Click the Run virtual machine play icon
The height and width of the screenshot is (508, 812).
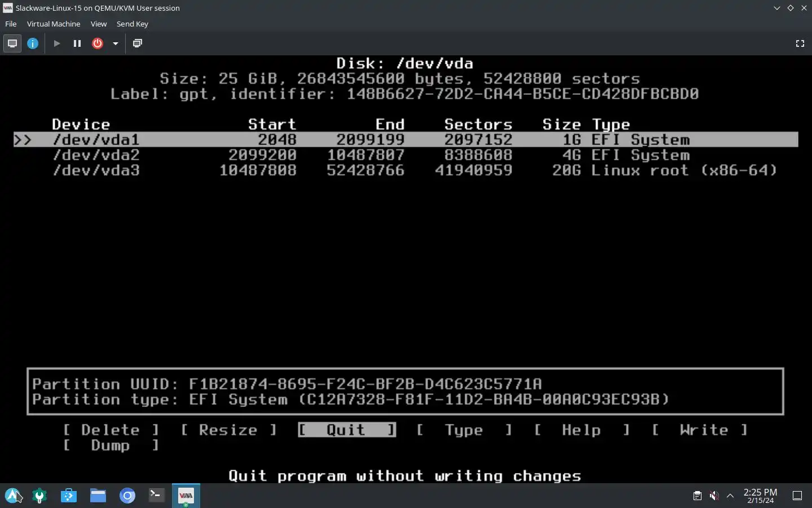pyautogui.click(x=57, y=43)
